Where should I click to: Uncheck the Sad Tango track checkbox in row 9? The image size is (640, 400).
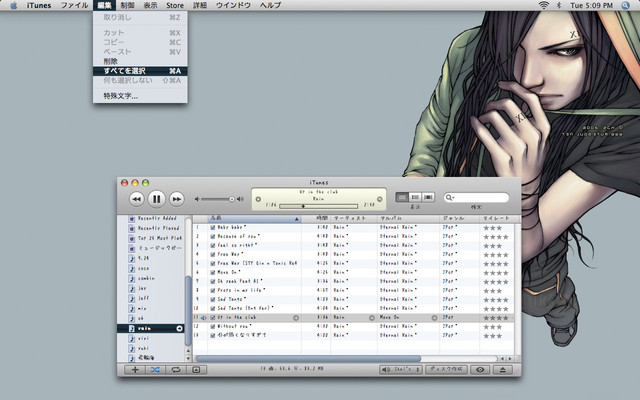click(213, 300)
